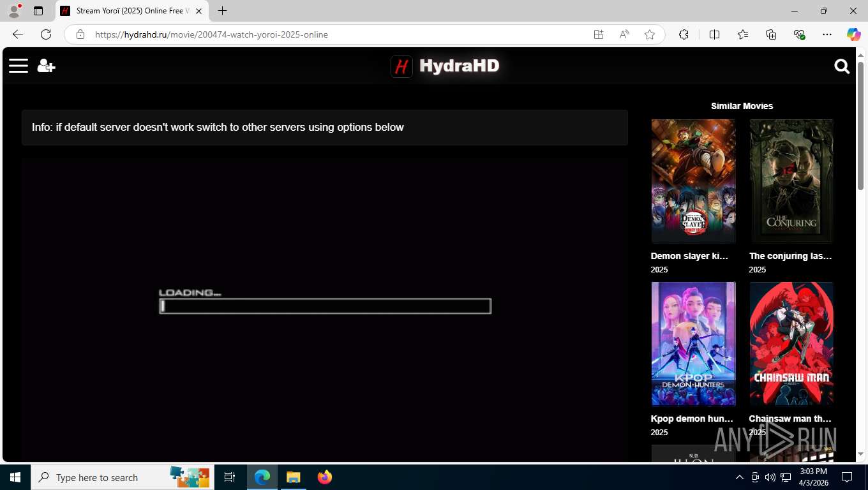Screen dimensions: 868x490
Task: Toggle Read aloud in address bar
Action: click(x=624, y=34)
